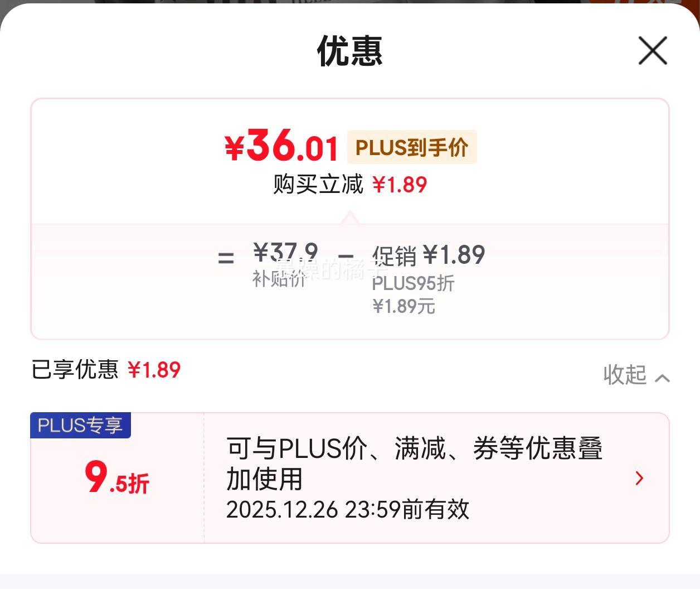Tap the ¥36.01 final price
The width and height of the screenshot is (700, 594).
click(281, 146)
